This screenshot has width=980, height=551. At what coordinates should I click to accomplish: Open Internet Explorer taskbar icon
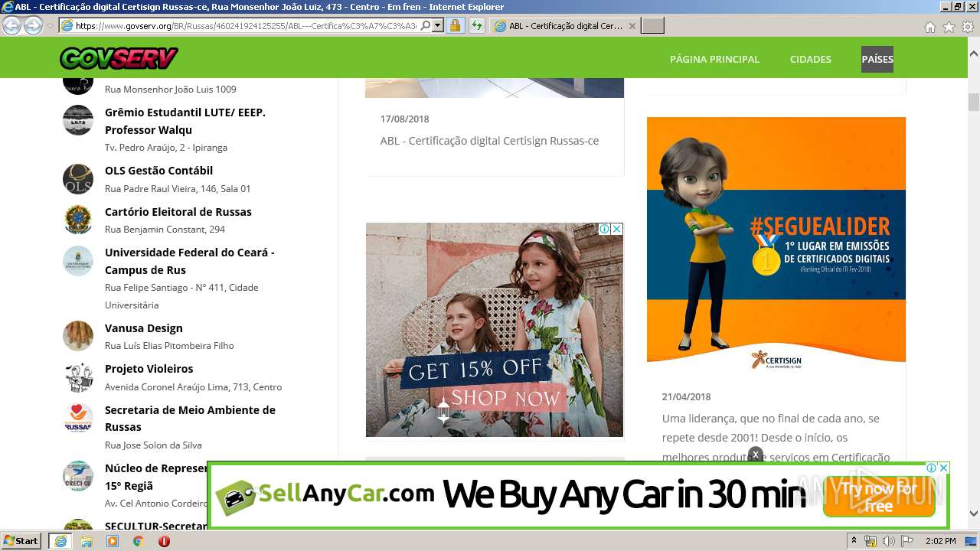click(60, 541)
